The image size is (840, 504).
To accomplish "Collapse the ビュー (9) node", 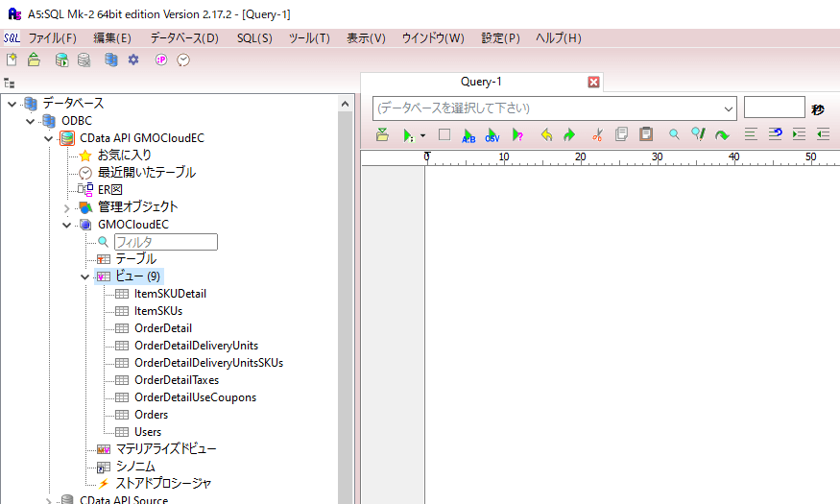I will coord(84,276).
